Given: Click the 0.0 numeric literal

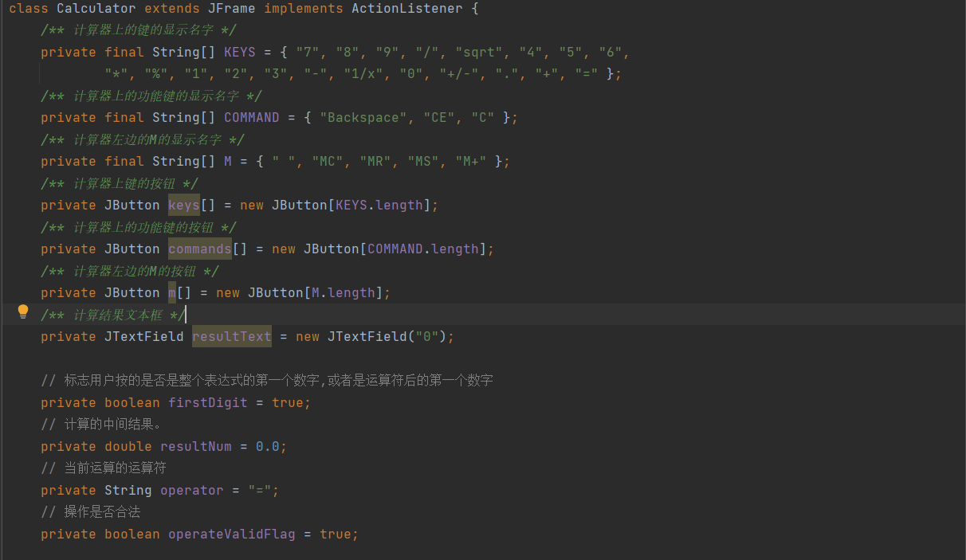Looking at the screenshot, I should (x=267, y=447).
